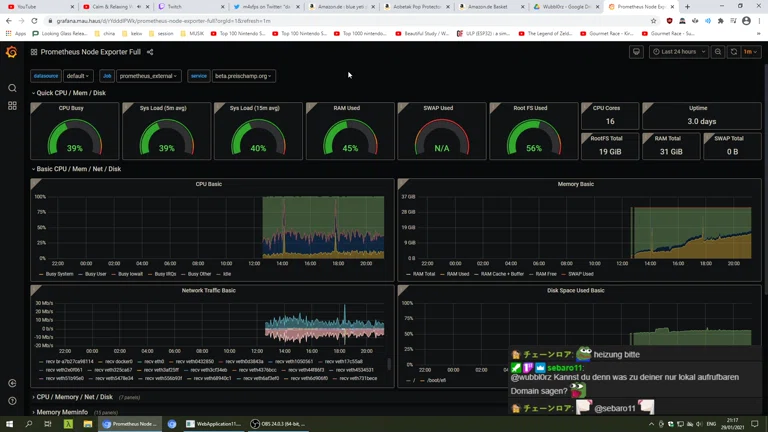Viewport: 768px width, 432px height.
Task: Click the cycle view mode monitor icon
Action: click(636, 52)
